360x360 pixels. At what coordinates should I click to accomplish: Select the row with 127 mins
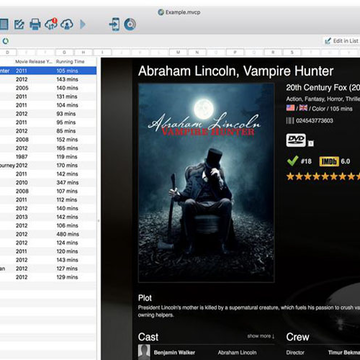click(48, 269)
